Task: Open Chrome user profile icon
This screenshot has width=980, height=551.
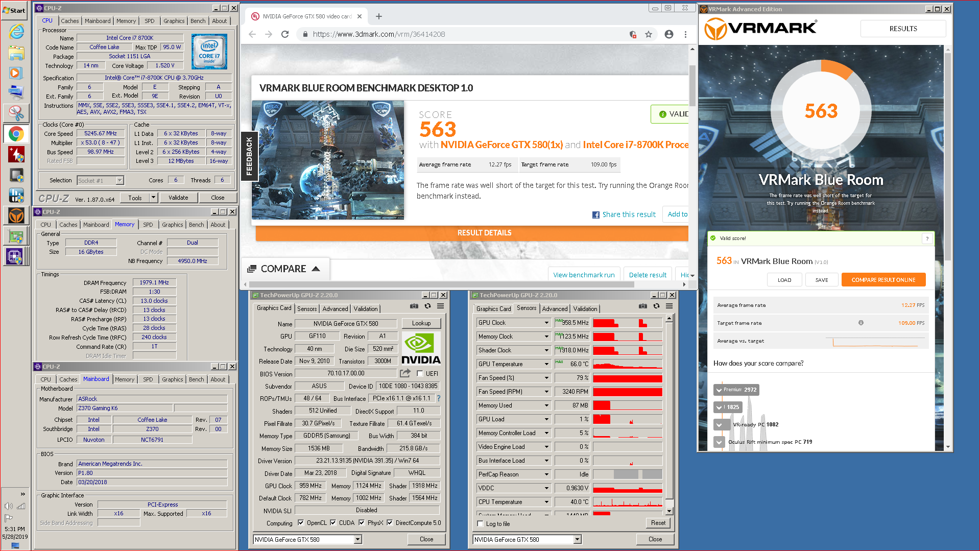Action: 669,34
